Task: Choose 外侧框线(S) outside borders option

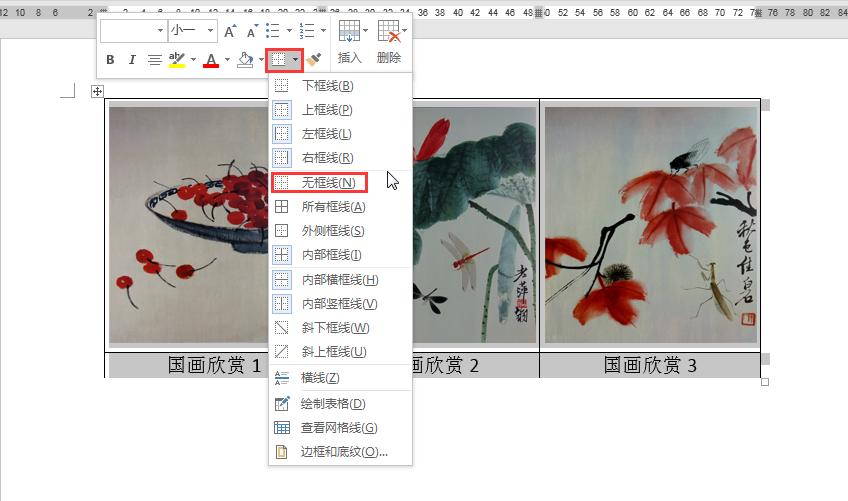Action: click(340, 231)
